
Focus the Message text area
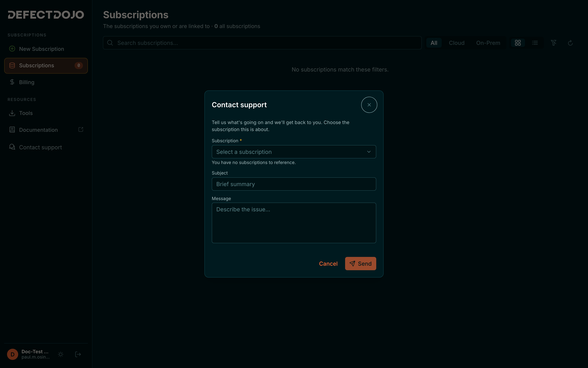pos(294,223)
